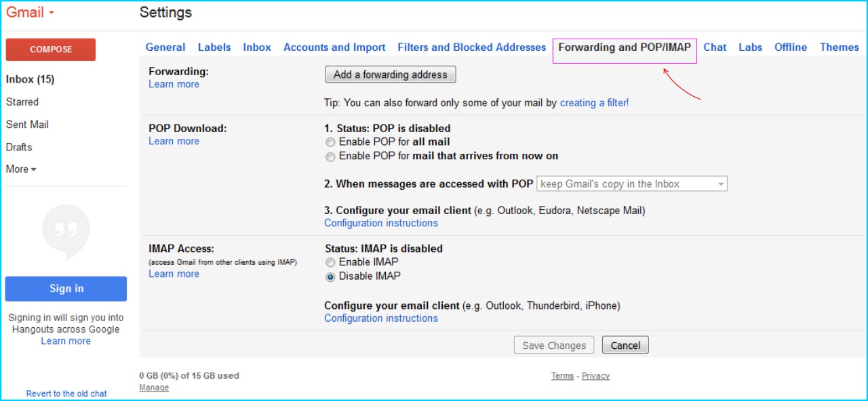This screenshot has width=868, height=401.
Task: Expand the More labels list
Action: coord(21,169)
